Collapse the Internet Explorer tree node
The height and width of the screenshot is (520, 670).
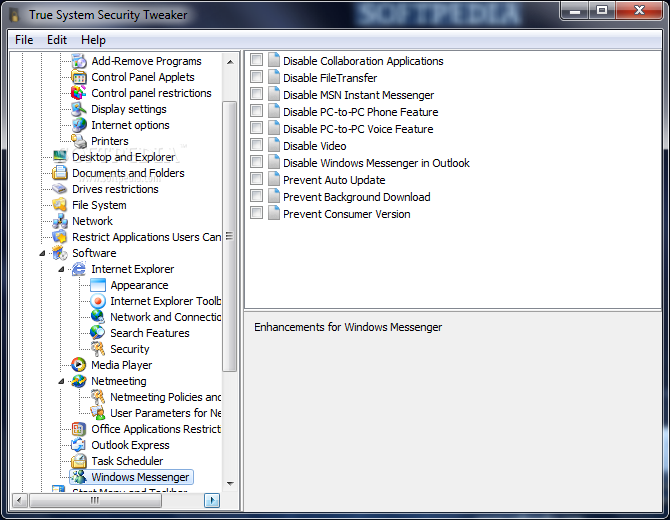[x=62, y=269]
